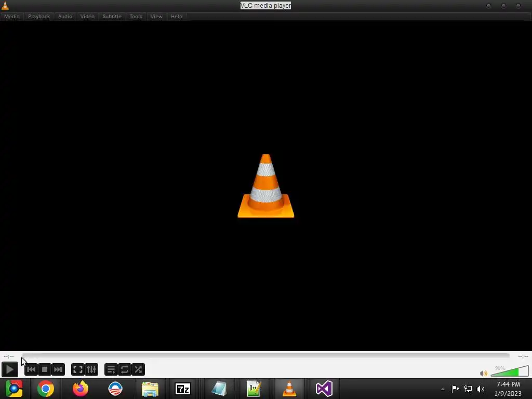Image resolution: width=532 pixels, height=399 pixels.
Task: Toggle fullscreen video mode
Action: (x=78, y=369)
